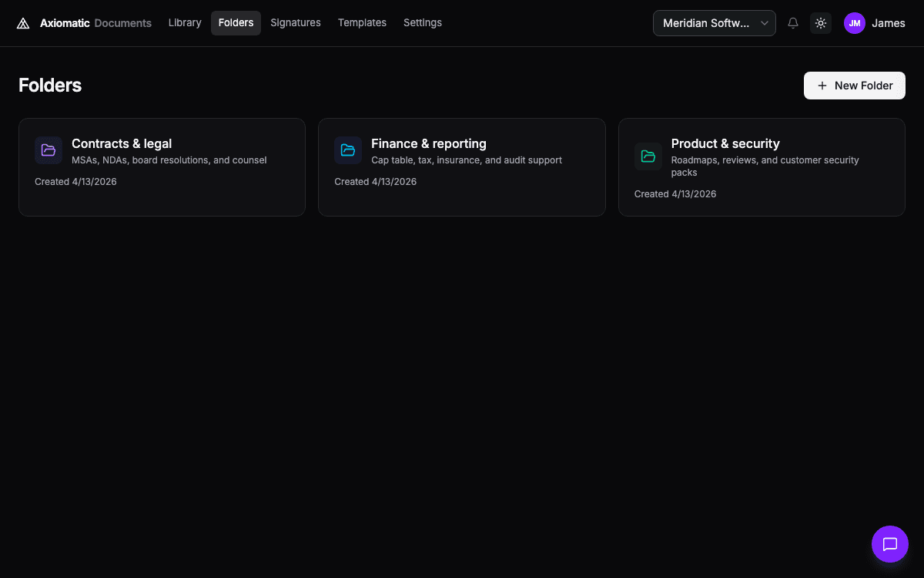Open the Templates tab
The height and width of the screenshot is (578, 924).
[x=362, y=23]
